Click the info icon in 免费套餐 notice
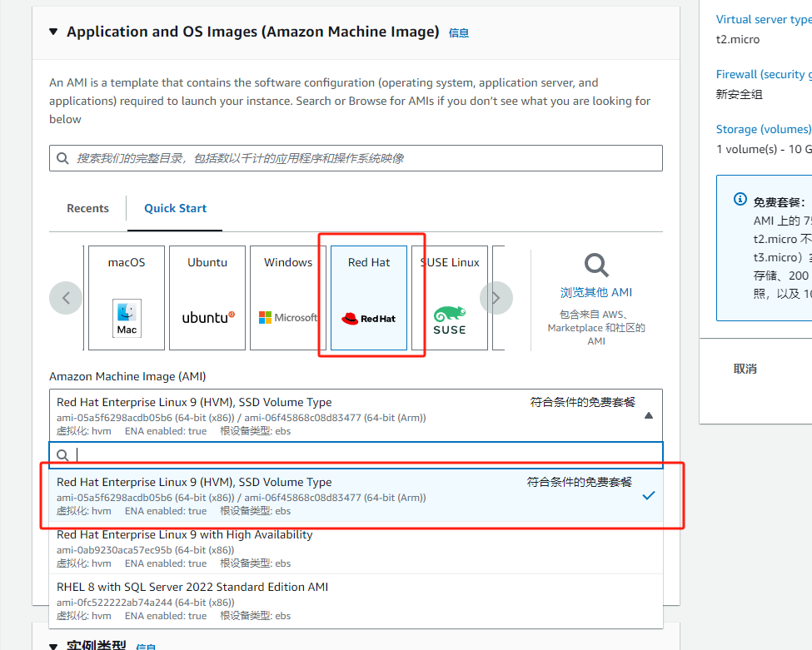The height and width of the screenshot is (650, 812). 740,199
